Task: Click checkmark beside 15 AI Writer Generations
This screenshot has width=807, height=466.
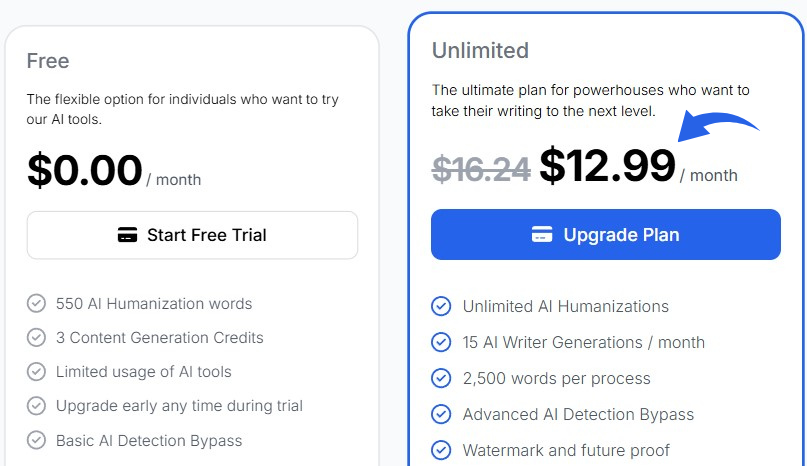Action: (x=441, y=342)
